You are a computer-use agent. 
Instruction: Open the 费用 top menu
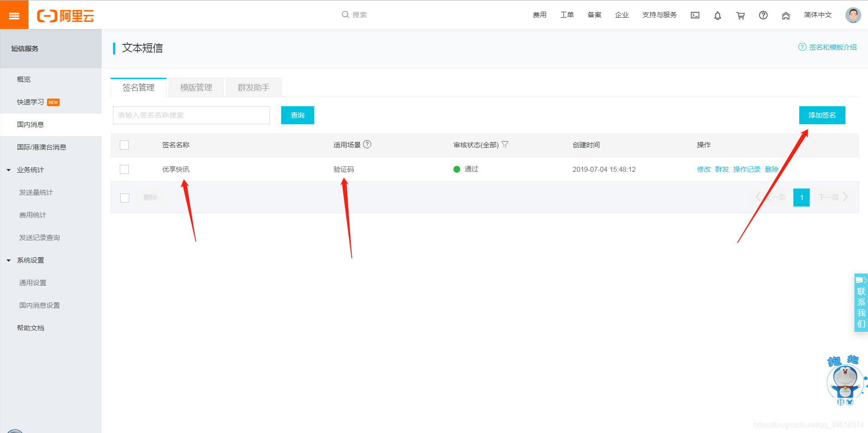(539, 14)
